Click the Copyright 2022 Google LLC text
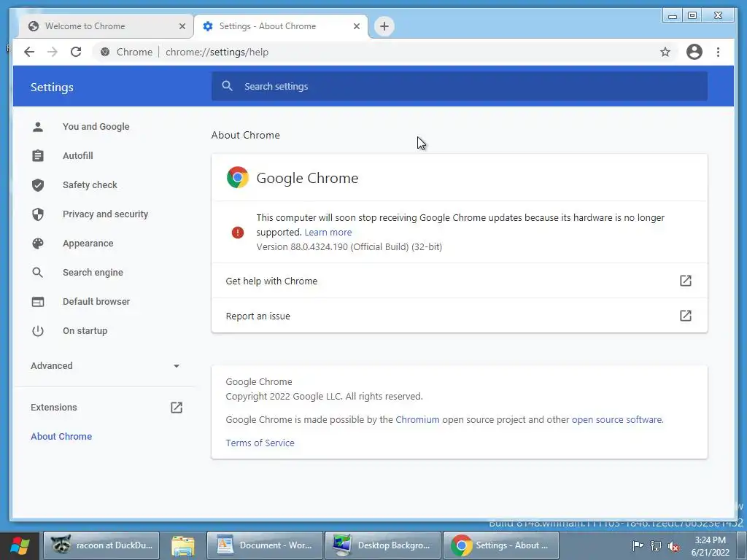The height and width of the screenshot is (560, 747). pos(324,396)
